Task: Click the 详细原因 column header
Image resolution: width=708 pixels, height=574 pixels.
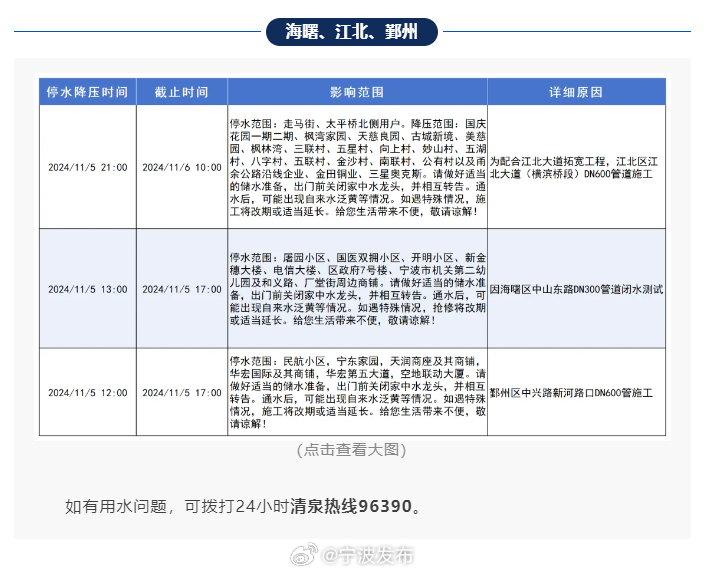Action: [576, 92]
